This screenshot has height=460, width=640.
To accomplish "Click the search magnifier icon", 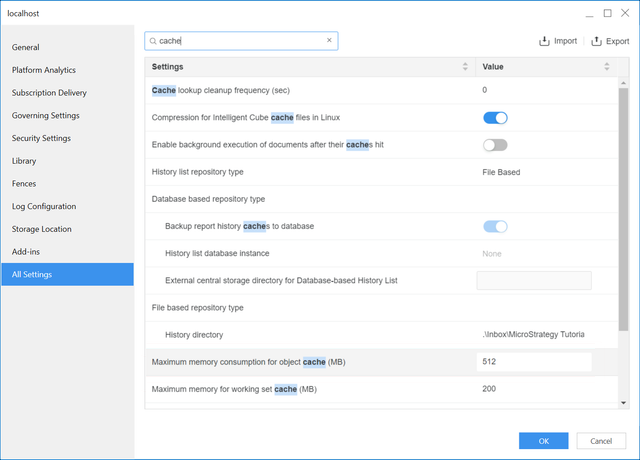I will point(153,41).
